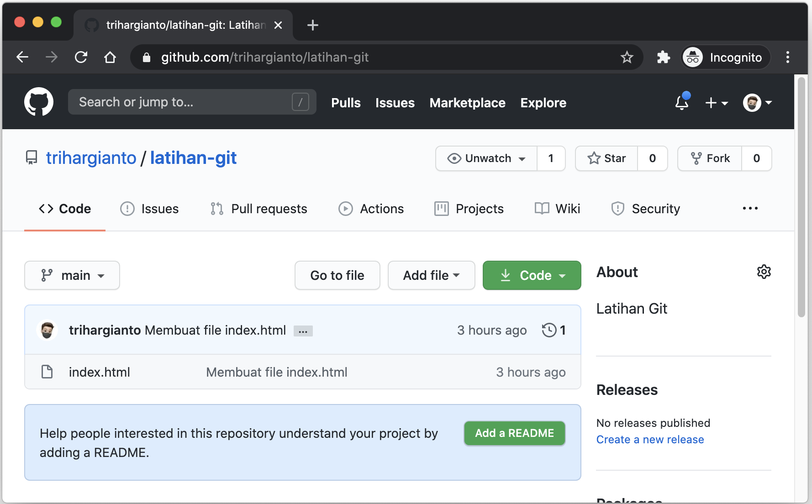Open the green Code dropdown
This screenshot has width=812, height=504.
click(x=531, y=275)
